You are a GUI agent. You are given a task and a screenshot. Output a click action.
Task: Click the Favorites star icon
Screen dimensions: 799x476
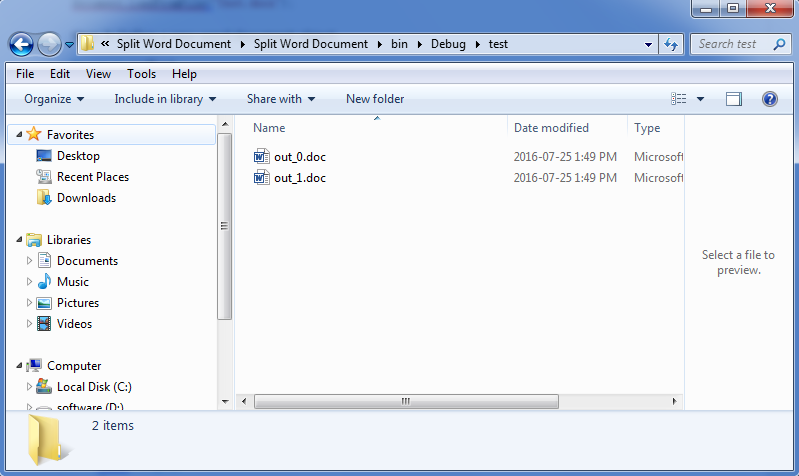(34, 134)
